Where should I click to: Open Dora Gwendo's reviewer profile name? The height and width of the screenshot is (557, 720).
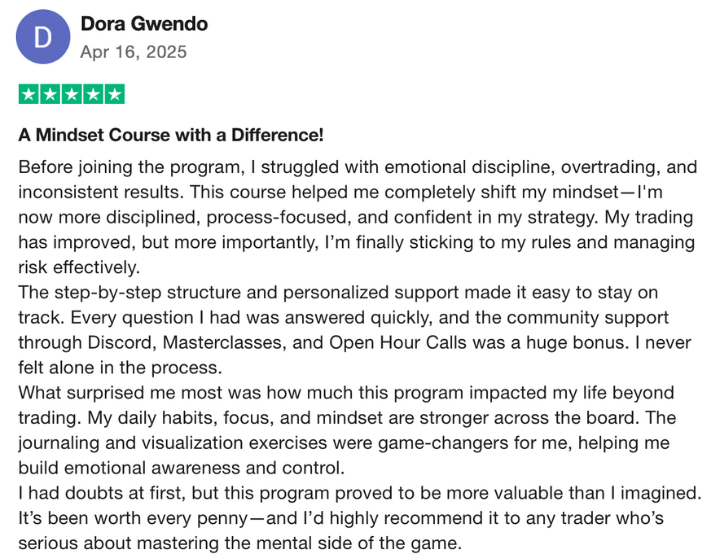(x=144, y=24)
